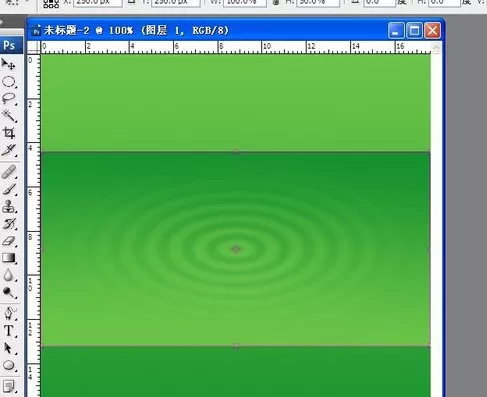This screenshot has width=487, height=397.
Task: Click the document icon in the title bar
Action: point(36,31)
